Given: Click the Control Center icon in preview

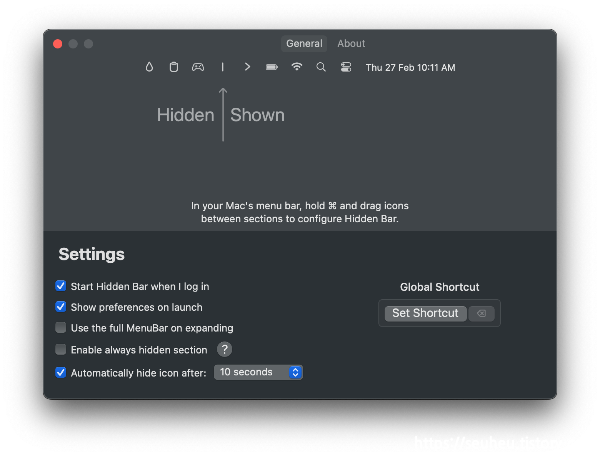Looking at the screenshot, I should (346, 67).
